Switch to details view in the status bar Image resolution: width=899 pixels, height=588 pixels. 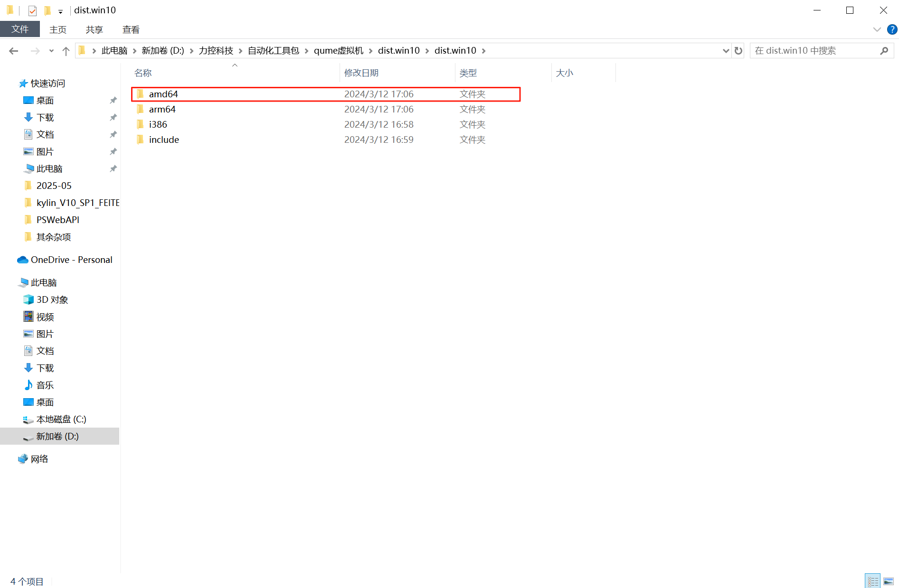click(x=873, y=581)
